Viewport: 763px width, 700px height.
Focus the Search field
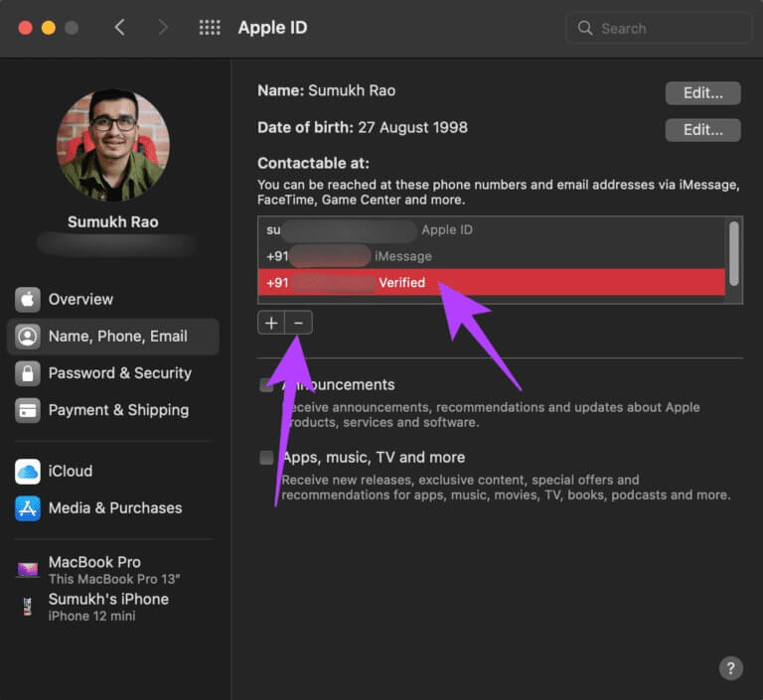point(659,28)
